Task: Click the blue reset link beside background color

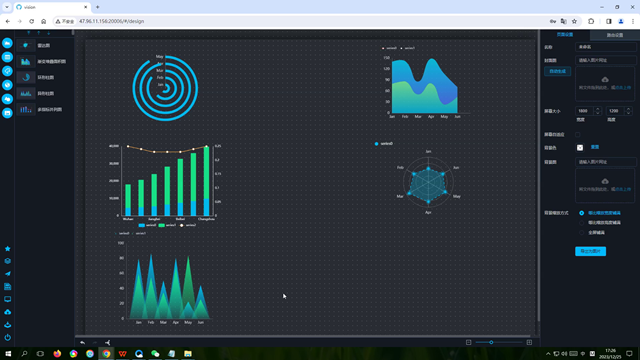Action: pyautogui.click(x=595, y=147)
